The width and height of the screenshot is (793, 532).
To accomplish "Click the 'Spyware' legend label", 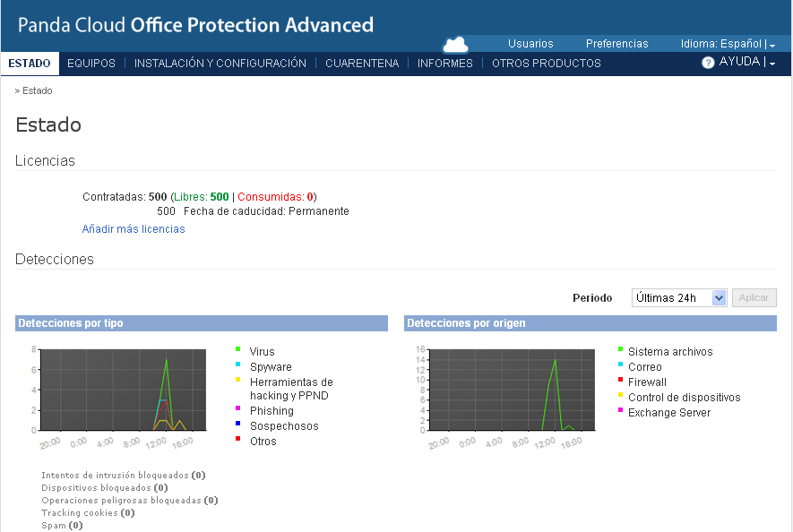I will click(271, 366).
